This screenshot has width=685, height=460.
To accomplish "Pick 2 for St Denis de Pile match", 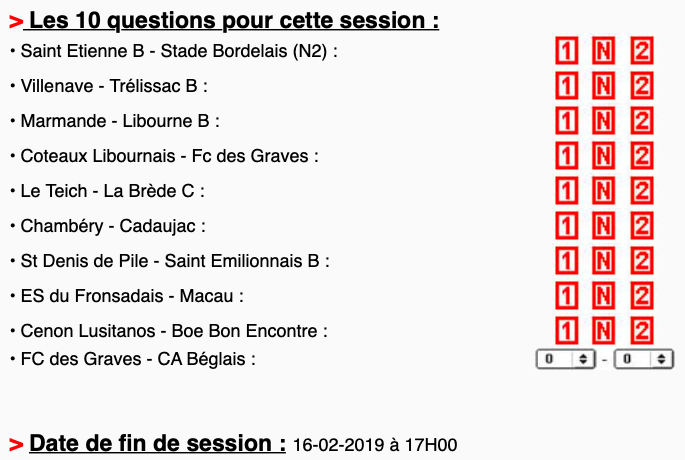I will [642, 261].
